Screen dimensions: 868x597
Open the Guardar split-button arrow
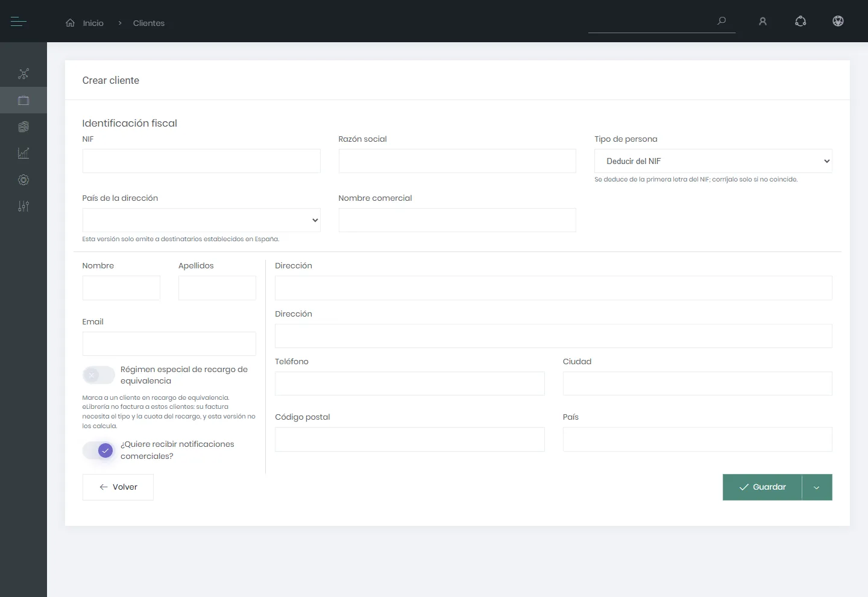click(x=817, y=487)
